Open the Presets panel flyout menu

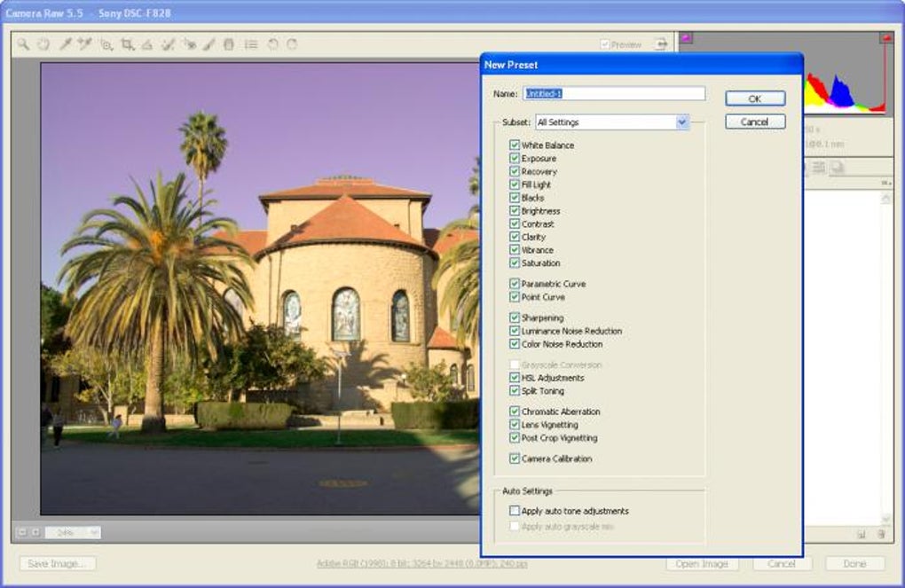pos(886,183)
